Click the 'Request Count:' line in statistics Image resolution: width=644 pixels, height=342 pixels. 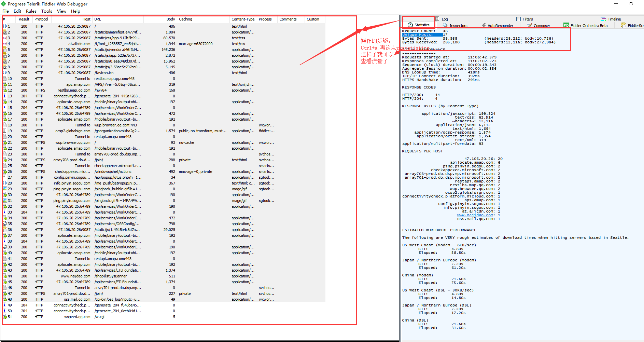pos(425,31)
